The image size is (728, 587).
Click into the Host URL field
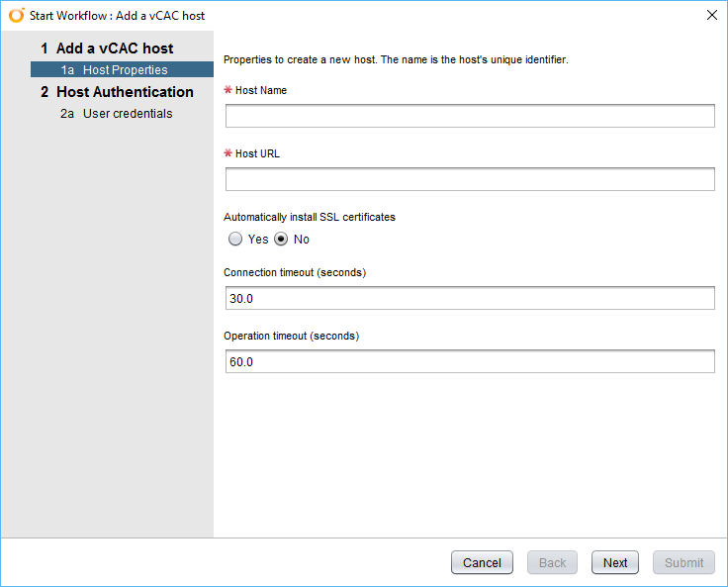470,179
